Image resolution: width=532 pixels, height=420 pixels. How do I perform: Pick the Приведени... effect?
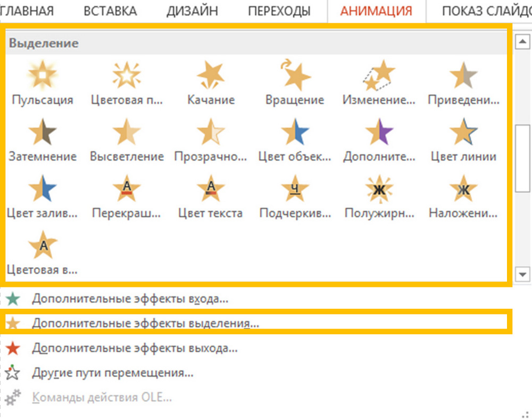click(463, 84)
